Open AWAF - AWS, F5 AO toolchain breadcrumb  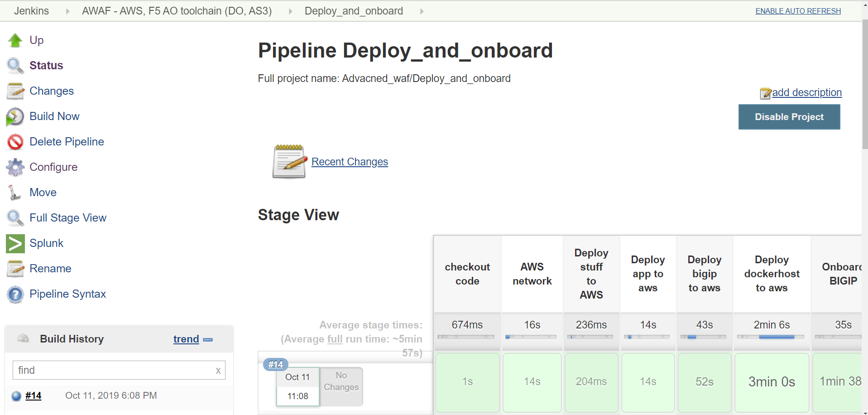click(x=177, y=11)
